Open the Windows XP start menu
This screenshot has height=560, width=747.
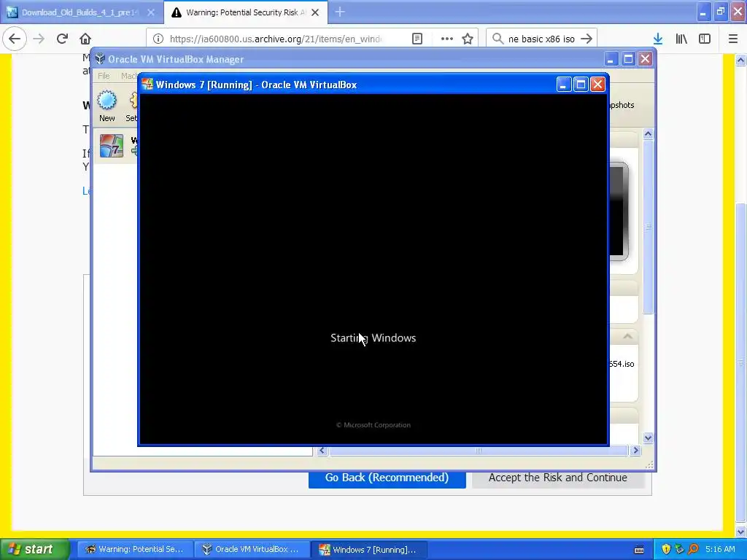pos(34,549)
